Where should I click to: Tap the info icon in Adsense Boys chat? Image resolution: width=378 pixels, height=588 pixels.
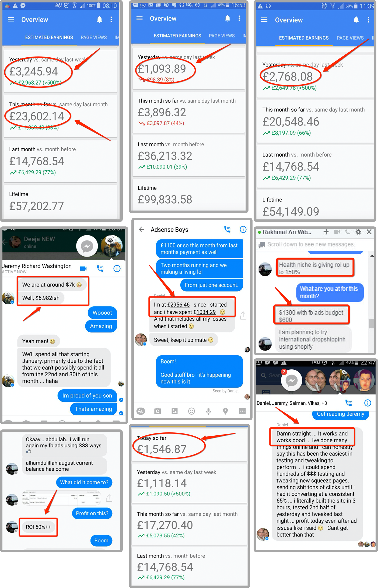point(243,229)
